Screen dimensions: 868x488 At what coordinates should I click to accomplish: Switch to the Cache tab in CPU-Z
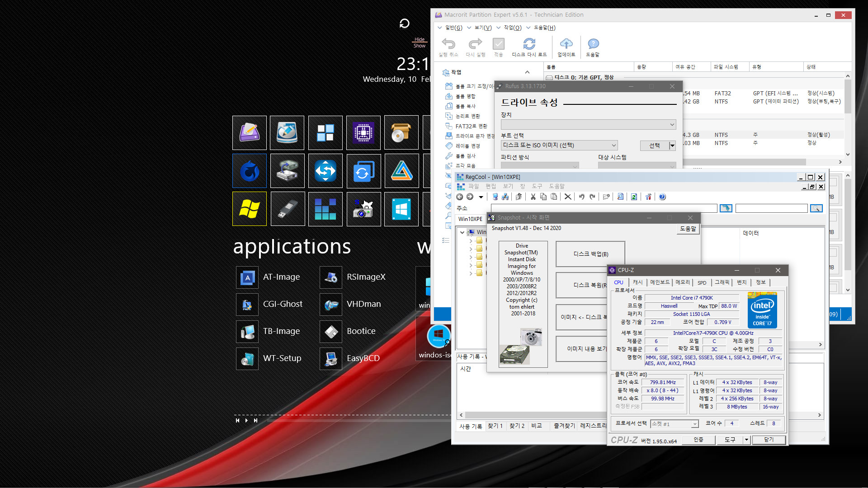click(x=637, y=282)
